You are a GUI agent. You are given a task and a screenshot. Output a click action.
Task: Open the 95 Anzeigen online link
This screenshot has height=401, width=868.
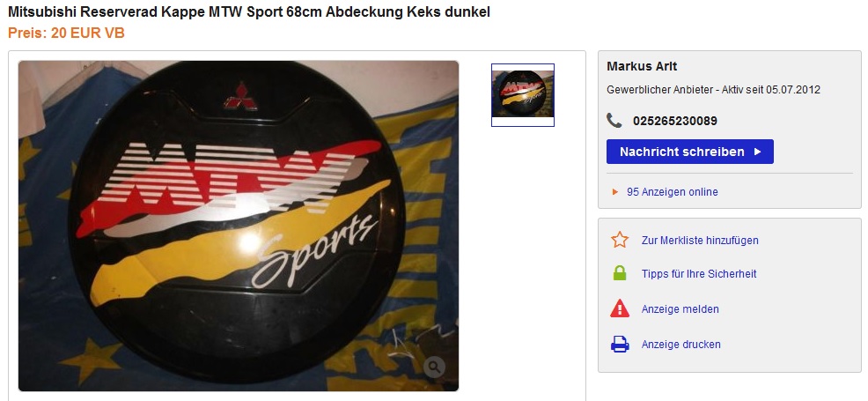pyautogui.click(x=672, y=191)
